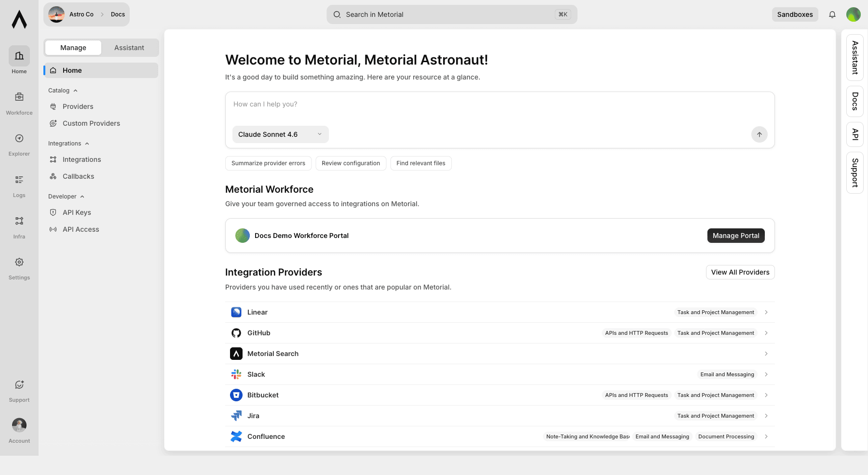Viewport: 868px width, 475px height.
Task: Click the Slack provider logo
Action: (236, 374)
